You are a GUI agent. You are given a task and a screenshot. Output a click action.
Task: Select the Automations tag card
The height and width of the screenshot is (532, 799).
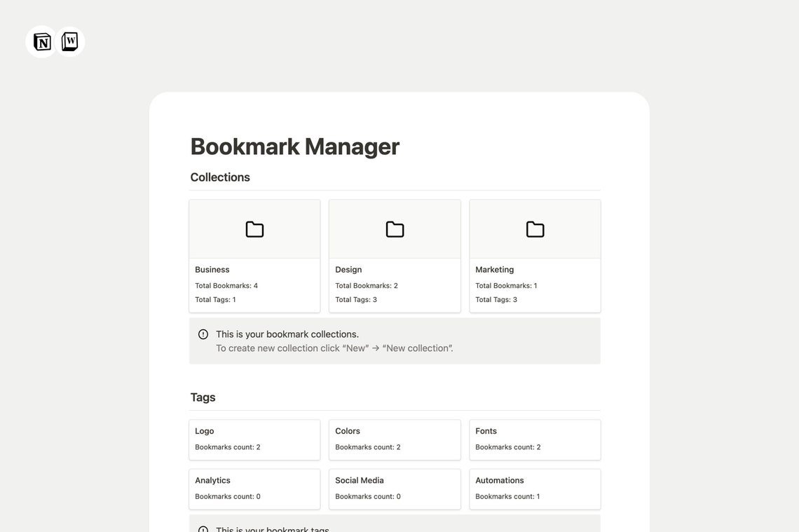(534, 489)
